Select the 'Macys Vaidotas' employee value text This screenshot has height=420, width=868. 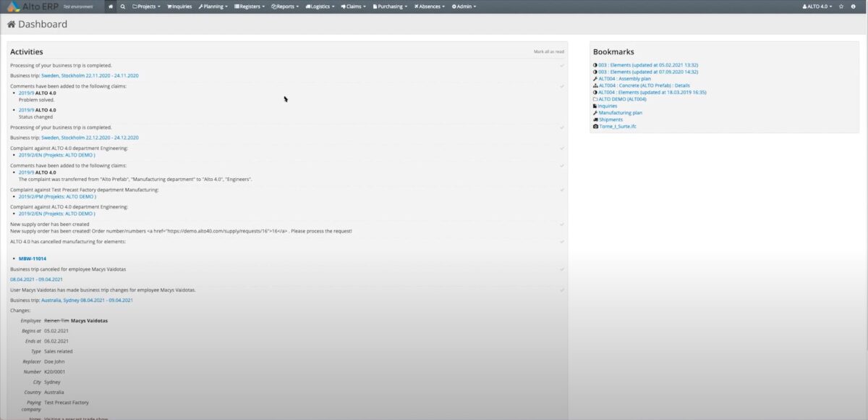click(x=89, y=320)
